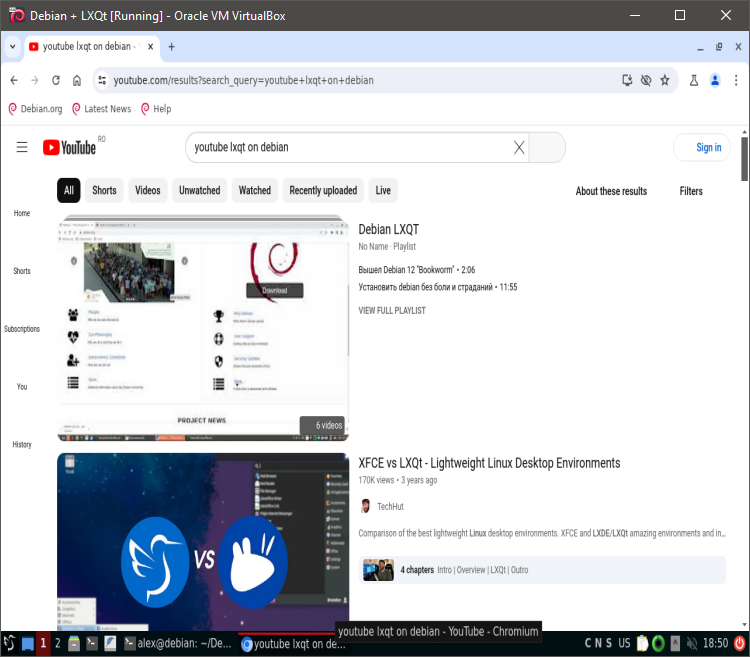Image resolution: width=750 pixels, height=657 pixels.
Task: Click VIEW FULL PLAYLIST
Action: (x=392, y=311)
